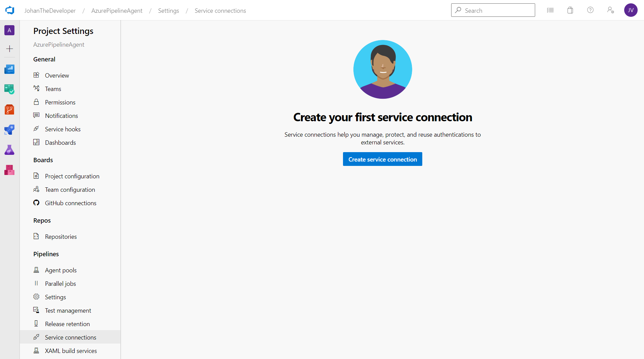Open Permissions under General

[60, 102]
